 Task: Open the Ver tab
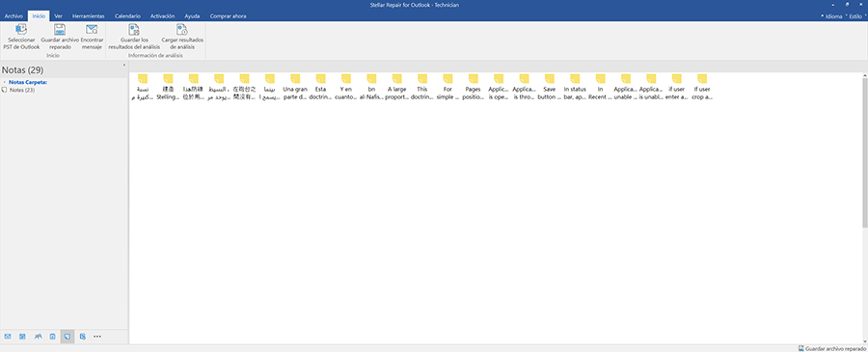[58, 16]
